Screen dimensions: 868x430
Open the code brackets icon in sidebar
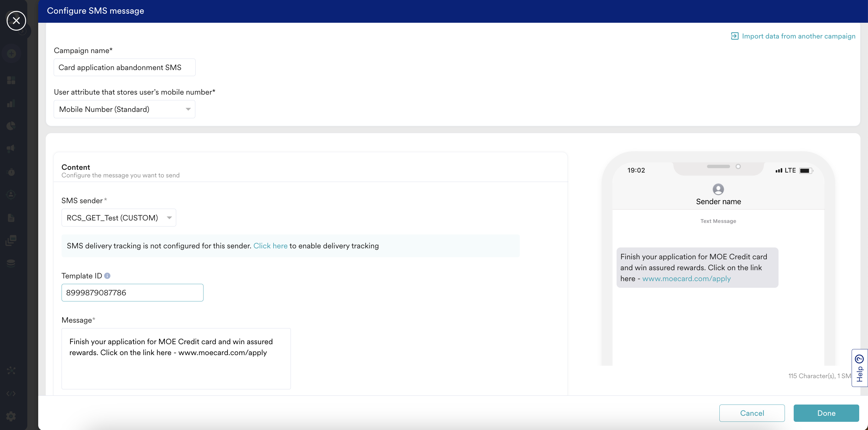pyautogui.click(x=11, y=394)
